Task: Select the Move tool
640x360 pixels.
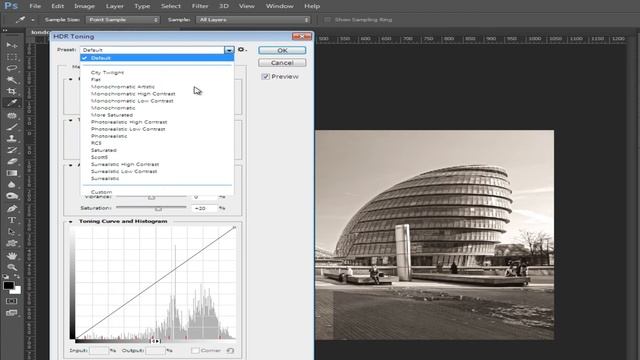Action: pos(12,45)
